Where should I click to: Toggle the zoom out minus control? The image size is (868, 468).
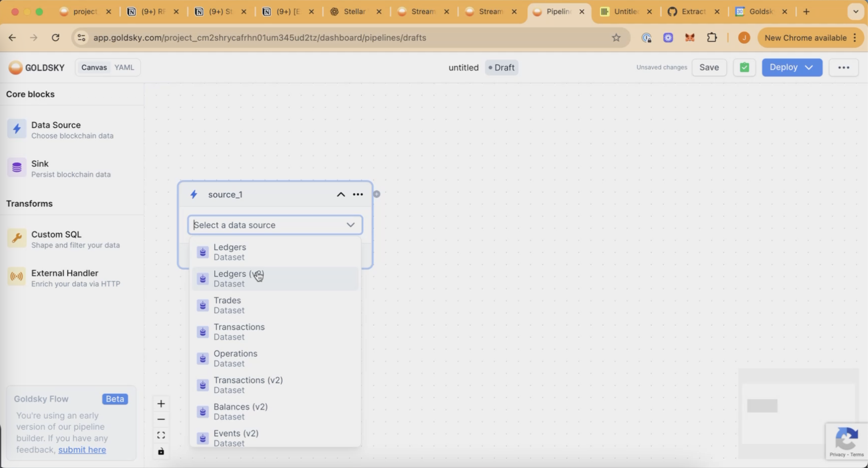(161, 419)
